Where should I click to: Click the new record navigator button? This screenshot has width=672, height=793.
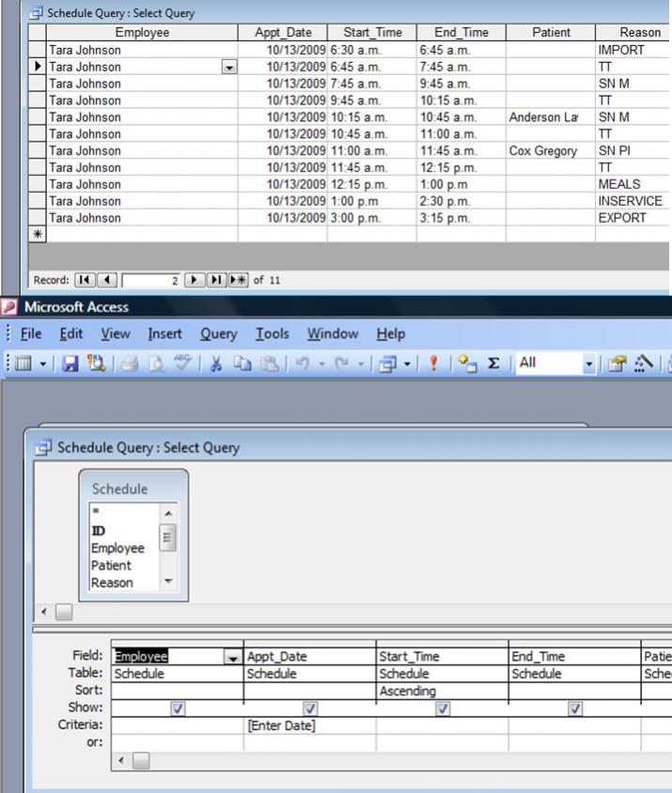239,280
